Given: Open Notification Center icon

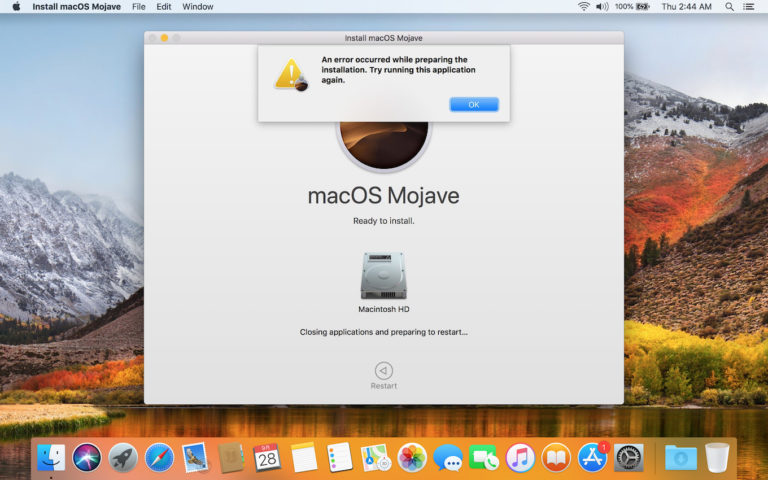Looking at the screenshot, I should (753, 7).
